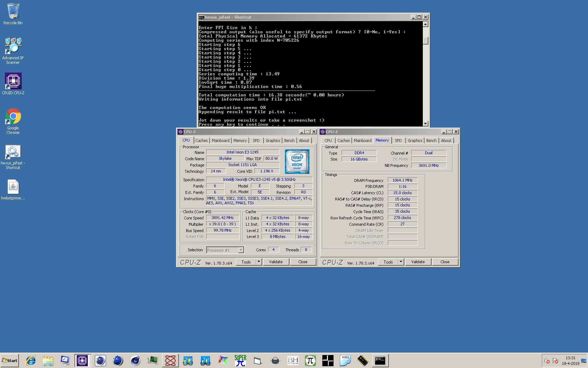Open the colorful pinwheel taskbar icon

pos(223,361)
